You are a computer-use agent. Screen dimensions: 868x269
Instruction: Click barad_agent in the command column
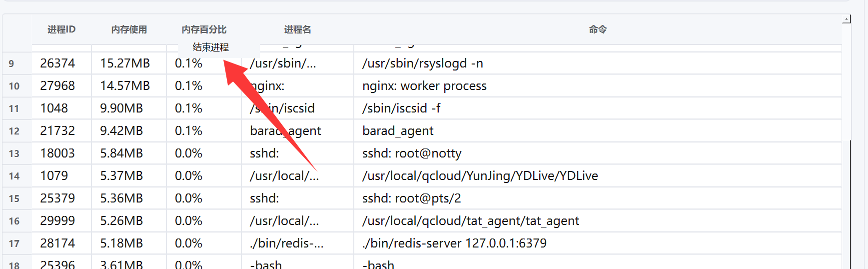point(598,131)
